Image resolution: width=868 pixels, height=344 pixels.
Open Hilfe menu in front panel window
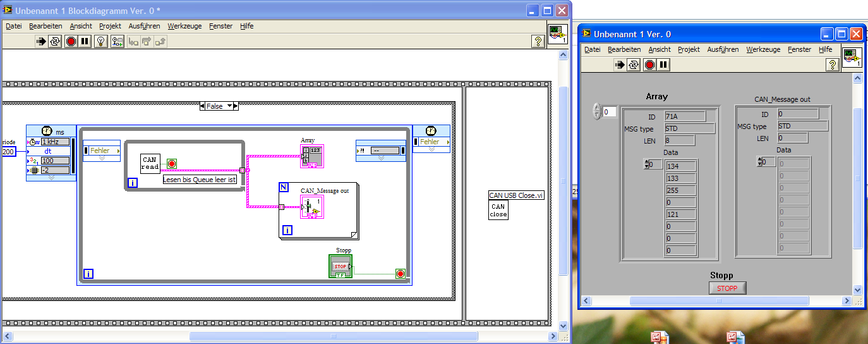point(825,49)
